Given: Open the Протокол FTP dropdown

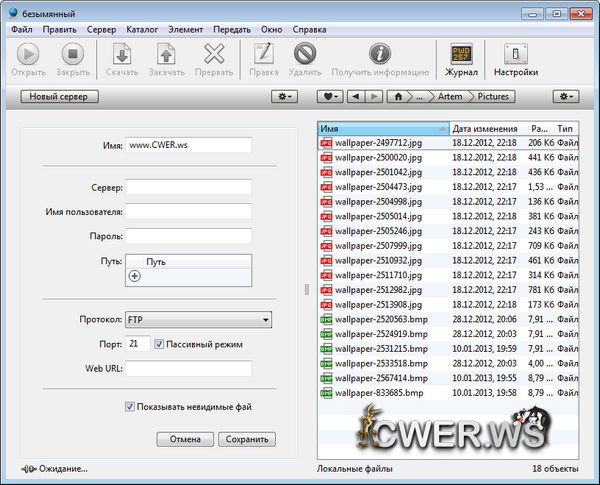Looking at the screenshot, I should click(x=198, y=320).
